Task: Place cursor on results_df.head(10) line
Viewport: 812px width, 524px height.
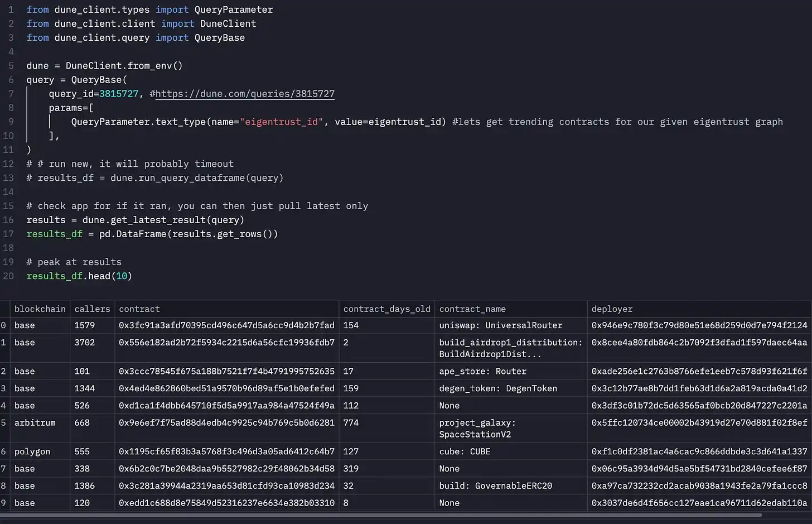Action: [x=79, y=276]
